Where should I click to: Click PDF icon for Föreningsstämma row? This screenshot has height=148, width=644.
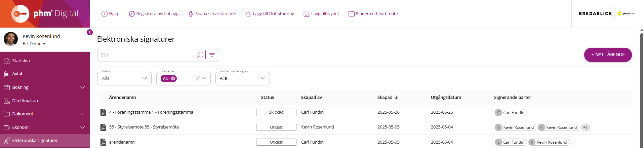103,112
